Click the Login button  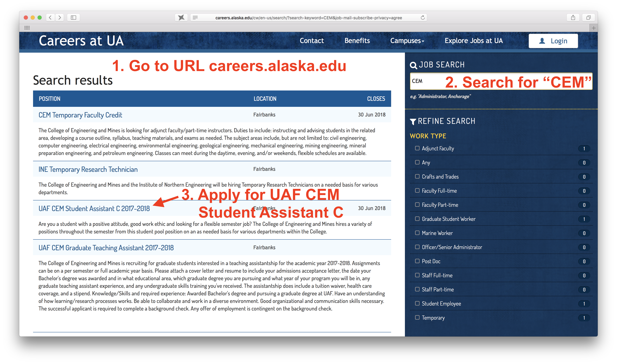coord(553,41)
